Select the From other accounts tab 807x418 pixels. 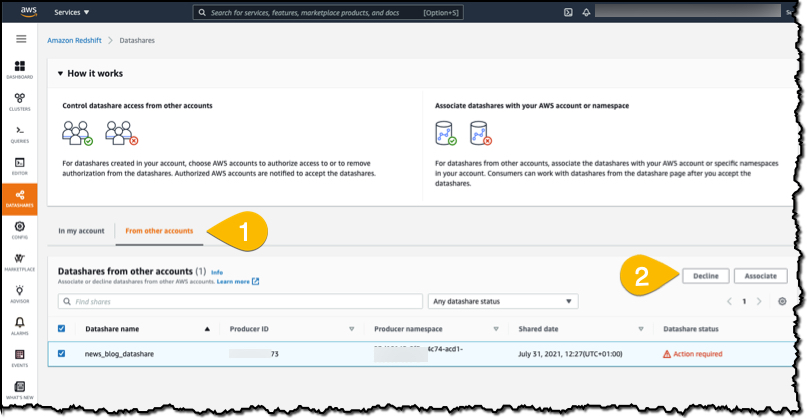click(159, 231)
